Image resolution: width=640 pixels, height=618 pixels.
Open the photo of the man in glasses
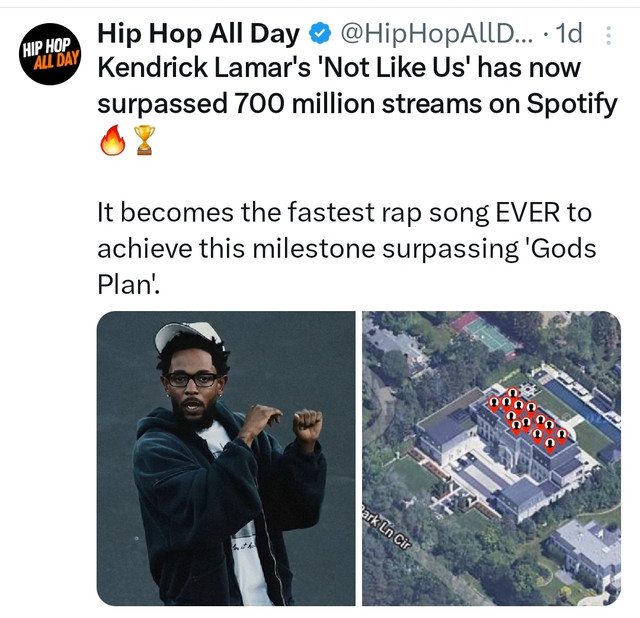coord(226,458)
